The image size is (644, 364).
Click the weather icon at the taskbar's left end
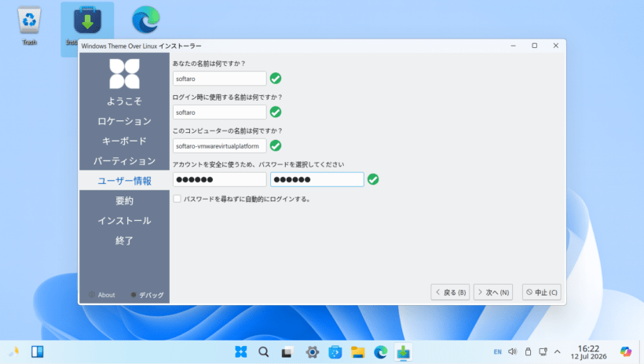point(14,351)
